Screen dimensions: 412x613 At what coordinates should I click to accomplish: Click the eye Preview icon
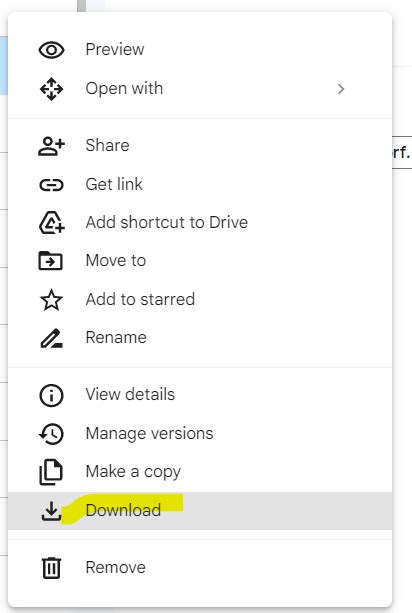[51, 50]
